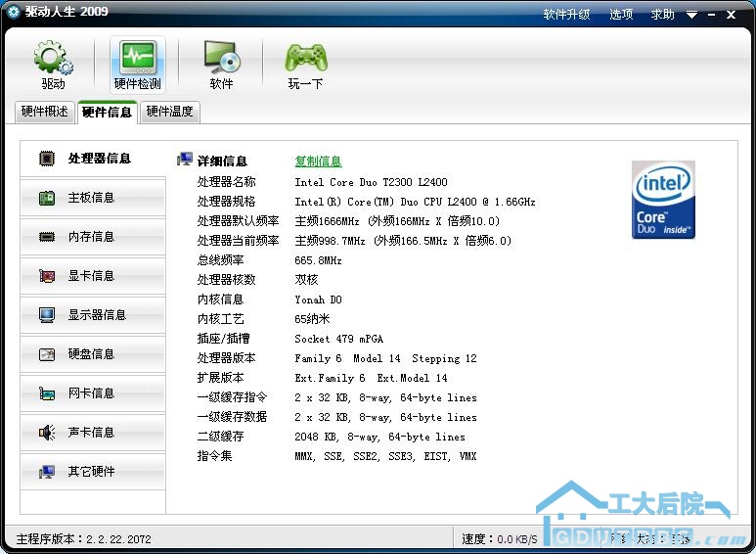This screenshot has height=554, width=756.
Task: Select 显卡信息 in the sidebar
Action: 93,276
